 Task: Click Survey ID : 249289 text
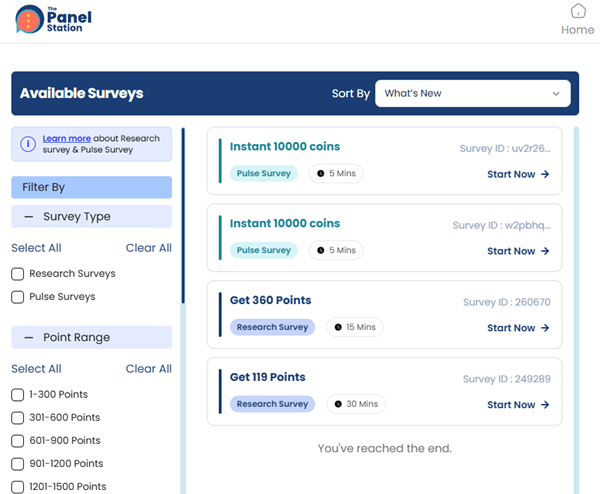click(507, 379)
